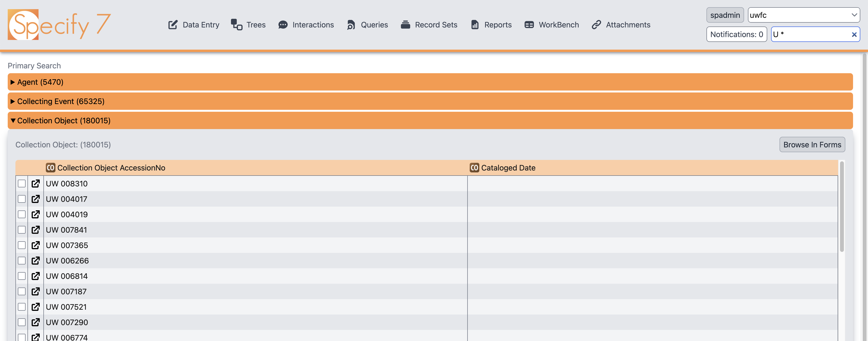
Task: Collapse the Collection Object (180015) section
Action: [64, 120]
